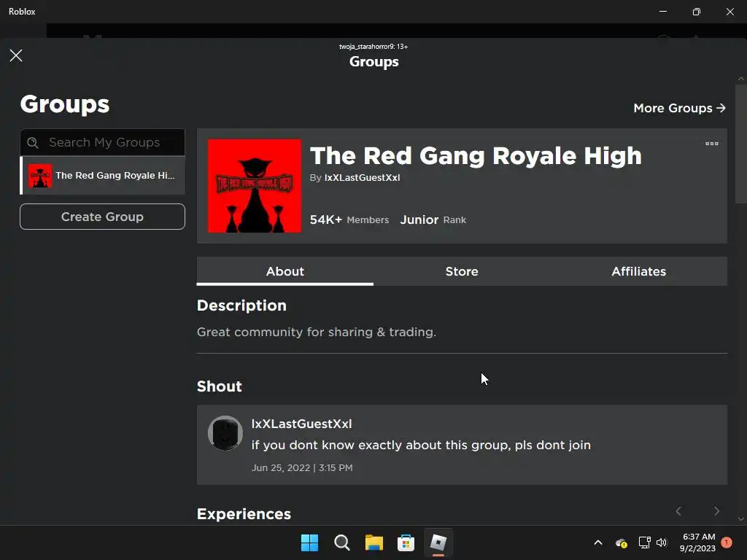Switch to the About tab

[x=285, y=271]
